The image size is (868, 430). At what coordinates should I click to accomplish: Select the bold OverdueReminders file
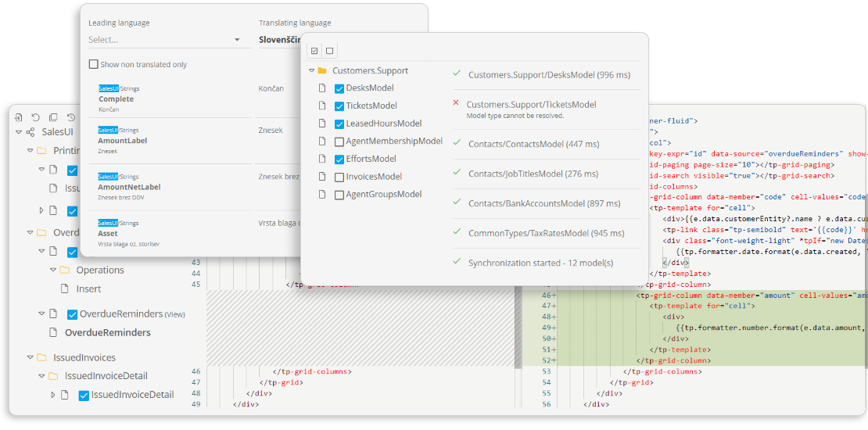tap(107, 333)
